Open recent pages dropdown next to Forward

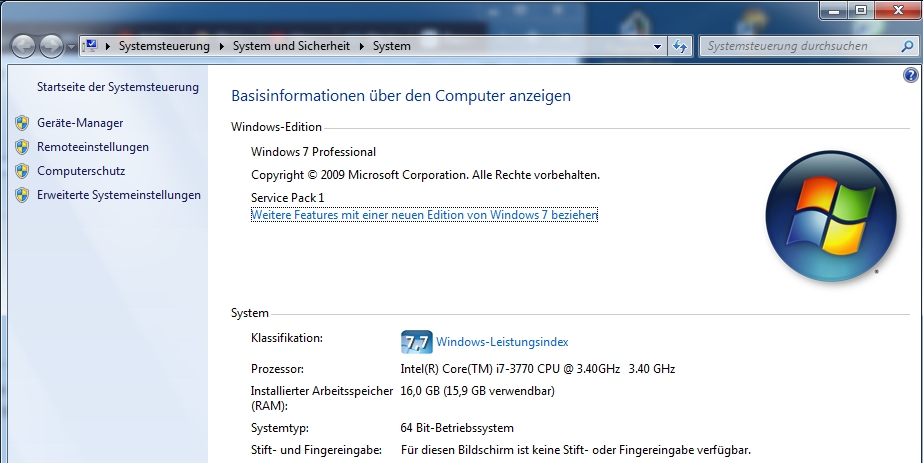coord(71,47)
